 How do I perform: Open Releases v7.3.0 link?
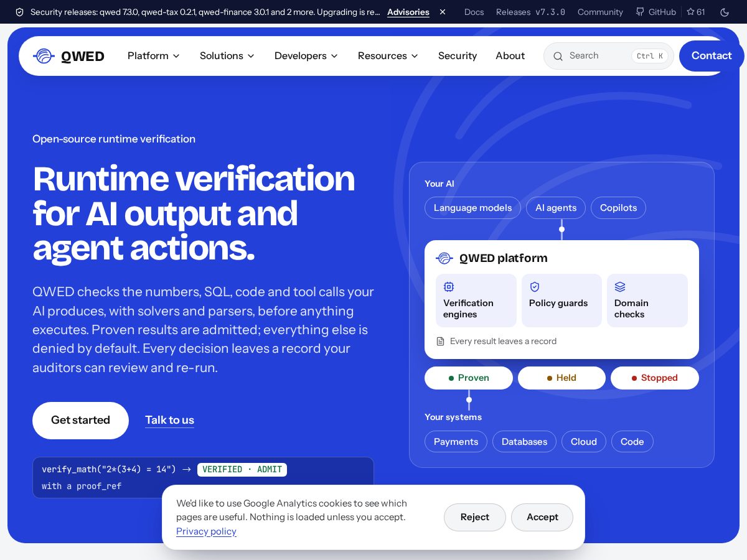click(x=530, y=12)
